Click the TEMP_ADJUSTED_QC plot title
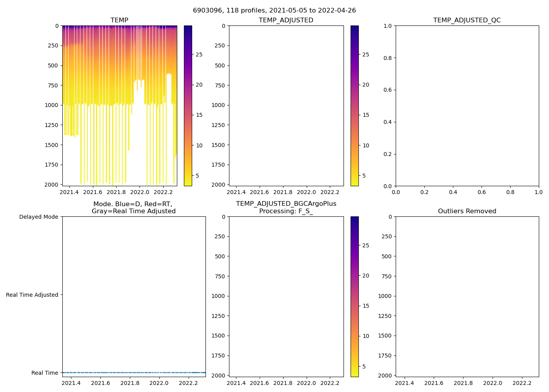549x392 pixels. (x=467, y=20)
